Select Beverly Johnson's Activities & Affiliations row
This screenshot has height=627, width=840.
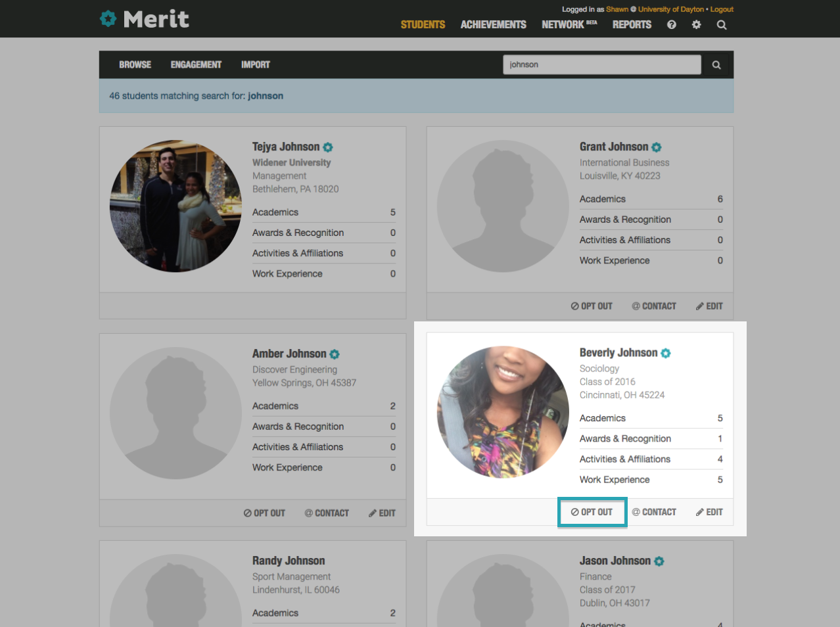click(x=651, y=459)
